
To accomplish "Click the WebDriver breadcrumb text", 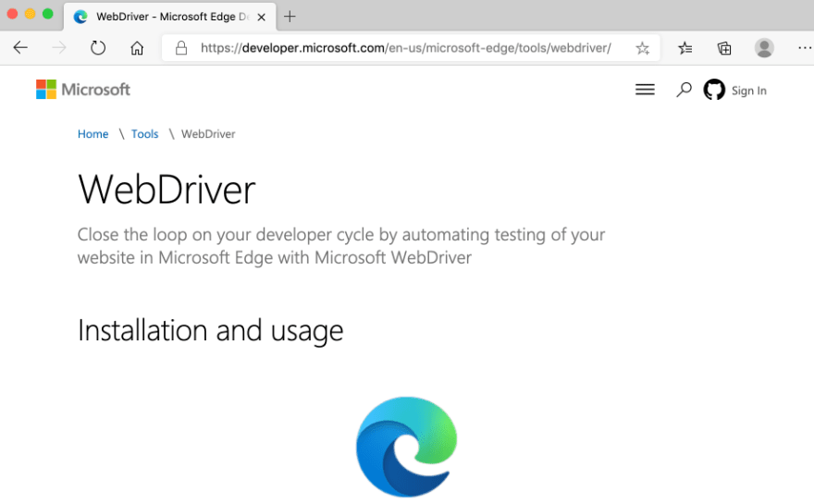I will coord(208,134).
